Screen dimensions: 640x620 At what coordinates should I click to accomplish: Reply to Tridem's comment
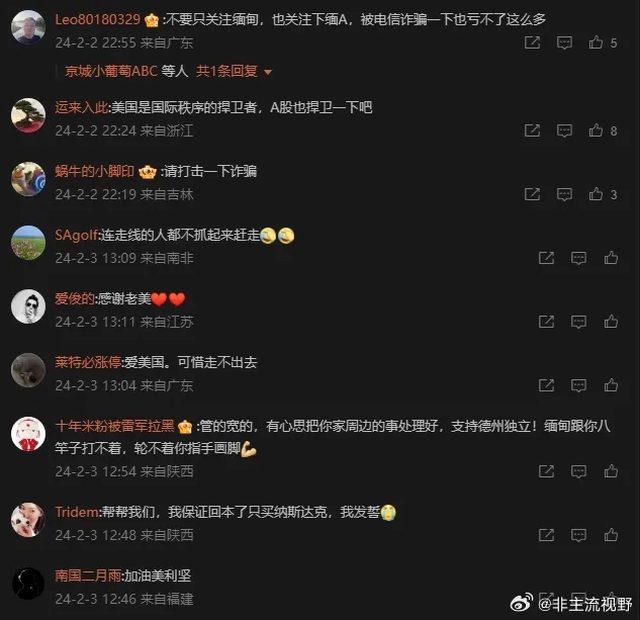pyautogui.click(x=579, y=535)
